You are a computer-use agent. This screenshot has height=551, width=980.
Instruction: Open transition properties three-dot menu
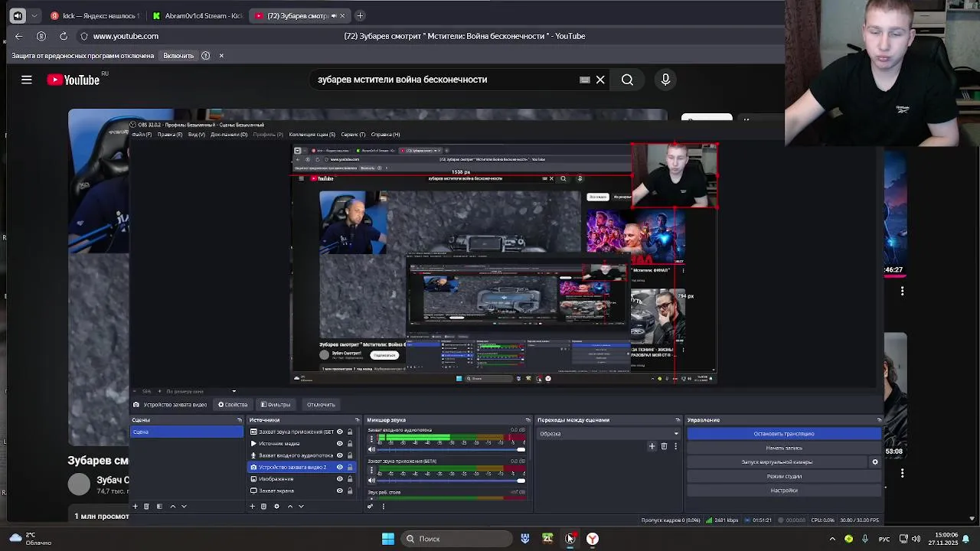tap(675, 446)
